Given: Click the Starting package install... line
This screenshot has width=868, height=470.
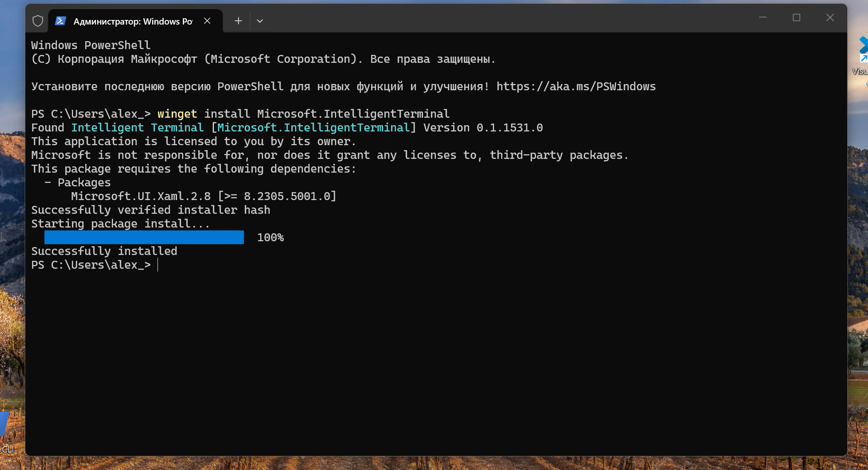Looking at the screenshot, I should 120,224.
